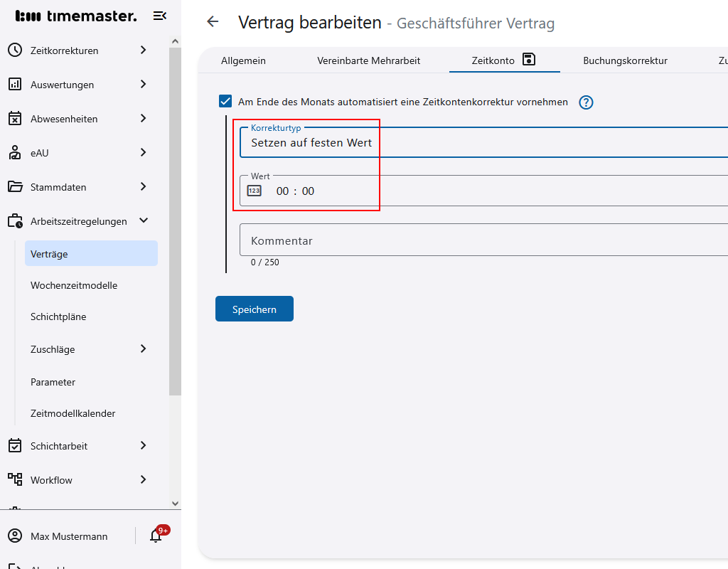Click the back arrow next to Vertrag bearbeiten
728x569 pixels.
[x=213, y=22]
